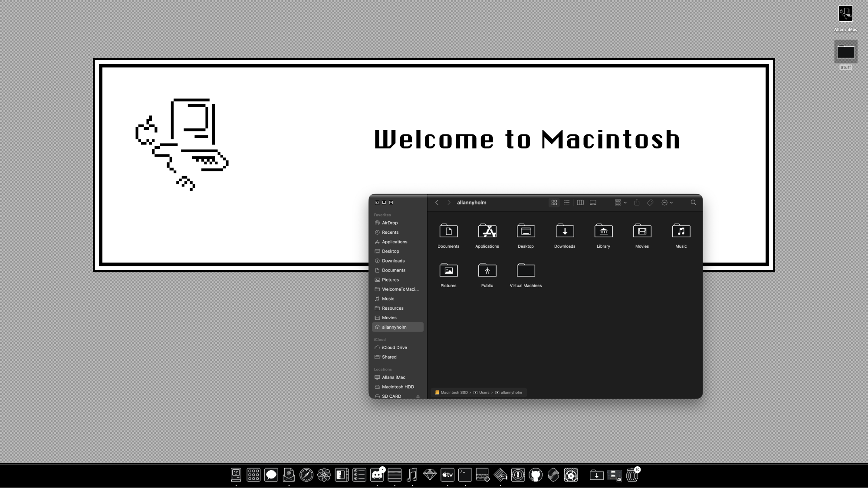This screenshot has width=868, height=488.
Task: Open Reminders list icon in Dock
Action: [x=359, y=475]
